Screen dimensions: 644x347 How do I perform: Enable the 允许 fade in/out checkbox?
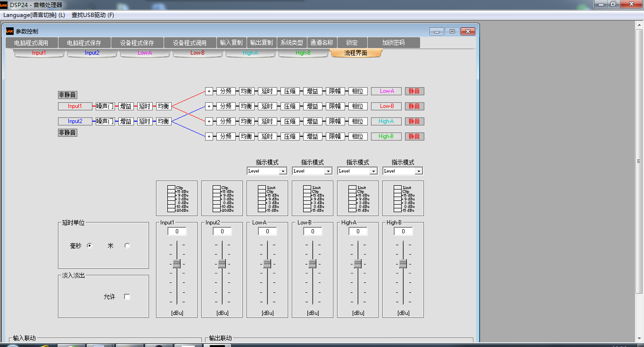[127, 297]
